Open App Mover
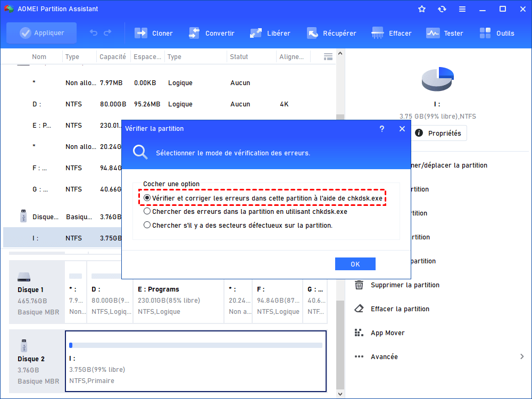Viewport: 532px width, 399px height. tap(387, 333)
